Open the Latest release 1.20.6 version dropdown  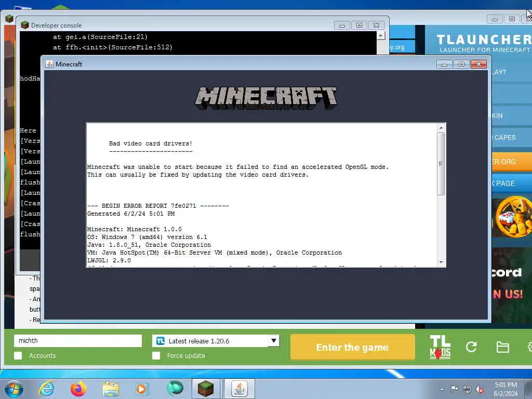(216, 341)
